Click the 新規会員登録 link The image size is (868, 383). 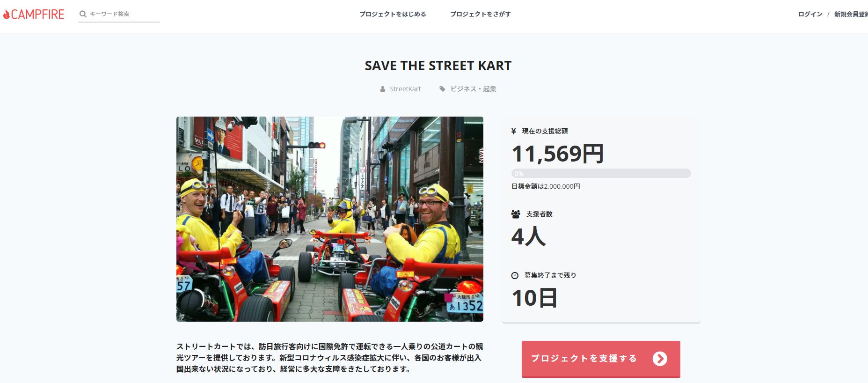tap(851, 14)
